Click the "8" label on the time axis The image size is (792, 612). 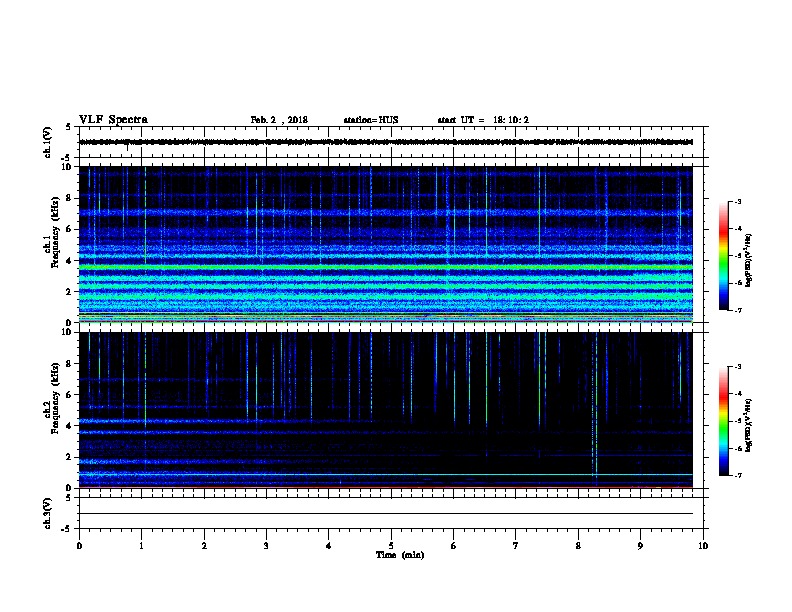pyautogui.click(x=578, y=545)
